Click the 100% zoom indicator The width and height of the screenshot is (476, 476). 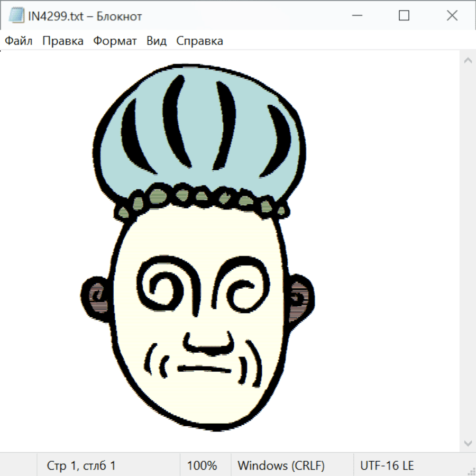click(x=202, y=466)
